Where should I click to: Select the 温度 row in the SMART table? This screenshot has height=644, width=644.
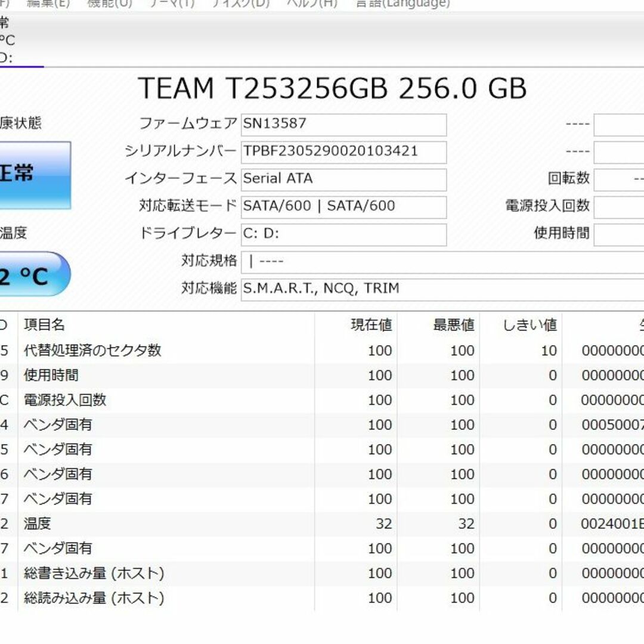(322, 524)
